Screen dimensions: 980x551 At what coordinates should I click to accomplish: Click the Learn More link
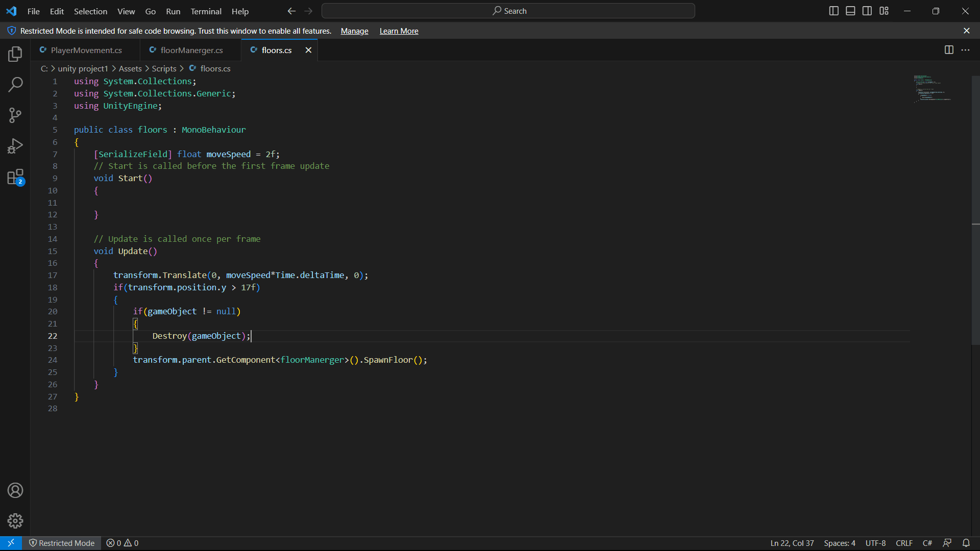[x=399, y=31]
